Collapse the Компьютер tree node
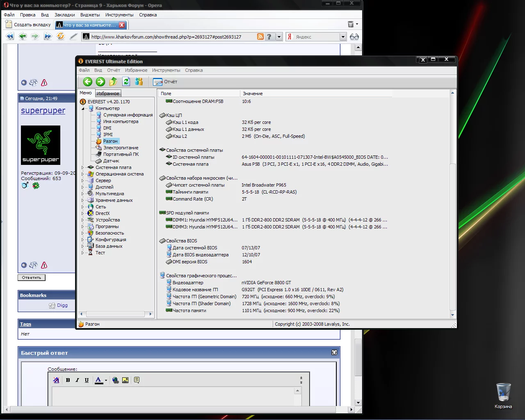The height and width of the screenshot is (420, 525). [83, 108]
